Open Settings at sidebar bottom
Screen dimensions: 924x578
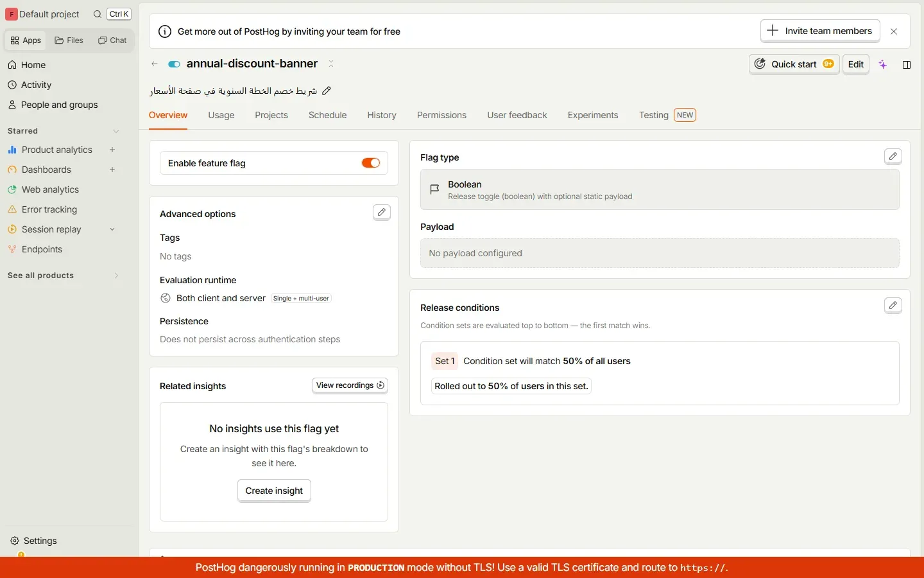point(40,541)
